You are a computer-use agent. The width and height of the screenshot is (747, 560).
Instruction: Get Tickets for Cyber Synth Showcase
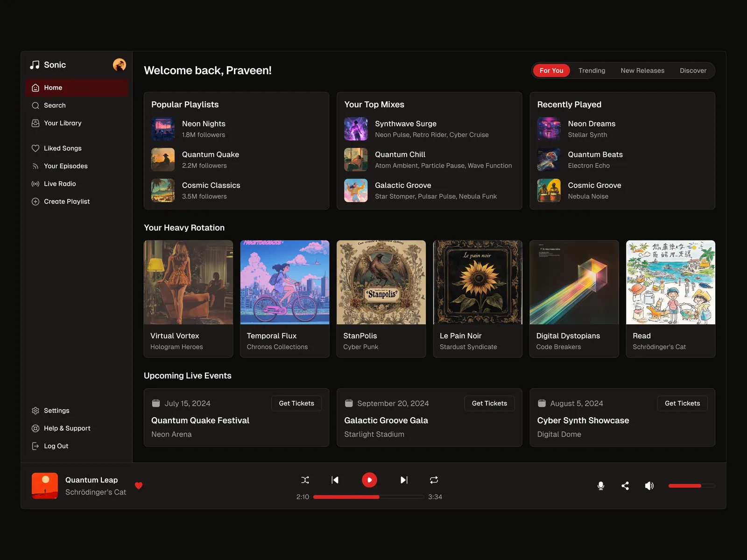click(x=682, y=403)
